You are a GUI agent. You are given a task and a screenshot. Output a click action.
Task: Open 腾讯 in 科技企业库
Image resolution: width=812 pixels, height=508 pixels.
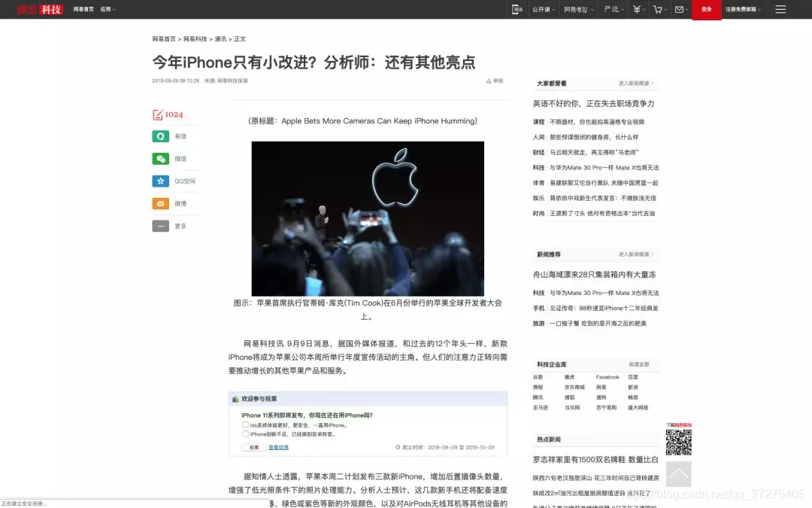coord(538,397)
